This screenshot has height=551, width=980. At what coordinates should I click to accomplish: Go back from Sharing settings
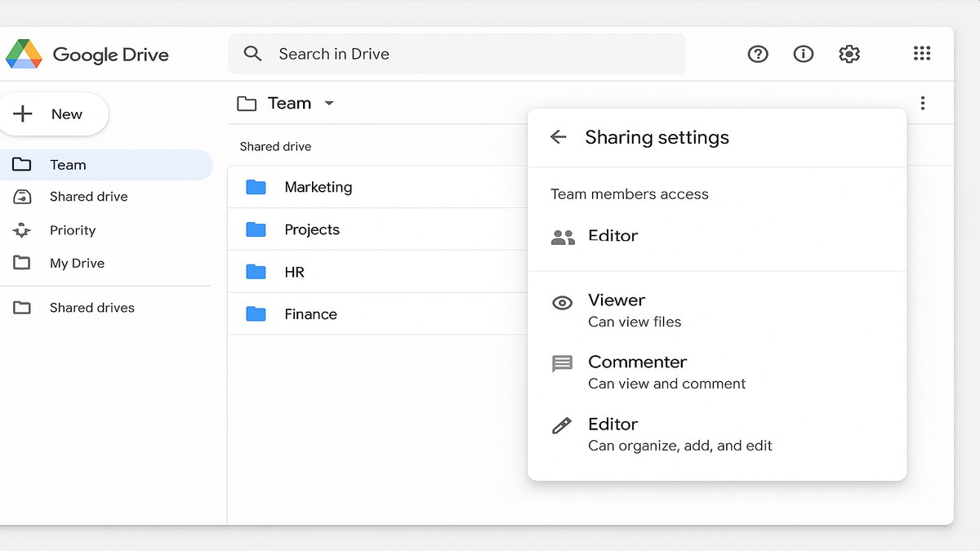click(558, 137)
